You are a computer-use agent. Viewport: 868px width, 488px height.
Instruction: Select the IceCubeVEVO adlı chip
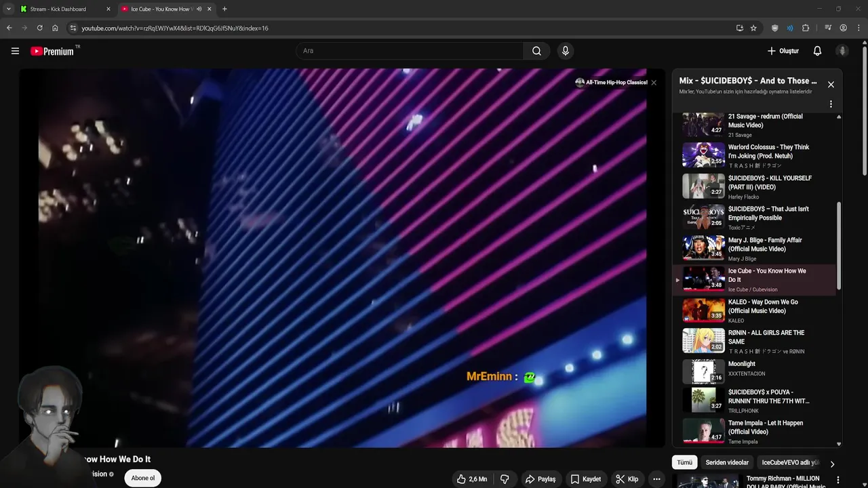(x=790, y=462)
